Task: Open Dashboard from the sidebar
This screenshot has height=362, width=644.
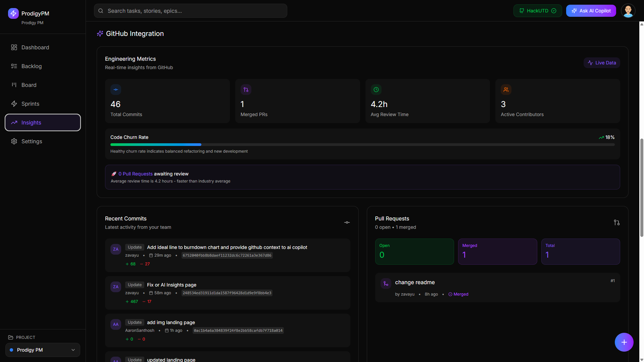Action: [x=43, y=47]
